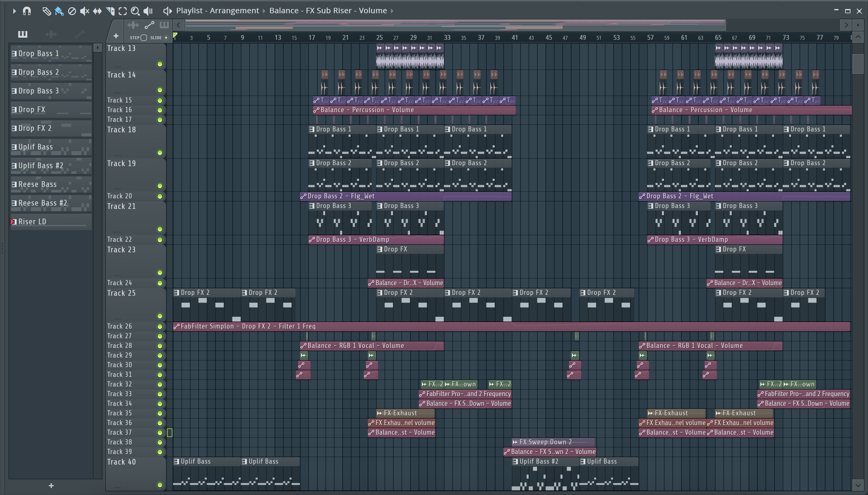Viewport: 868px width, 495px height.
Task: Mute Track 33 with green light
Action: tap(160, 394)
